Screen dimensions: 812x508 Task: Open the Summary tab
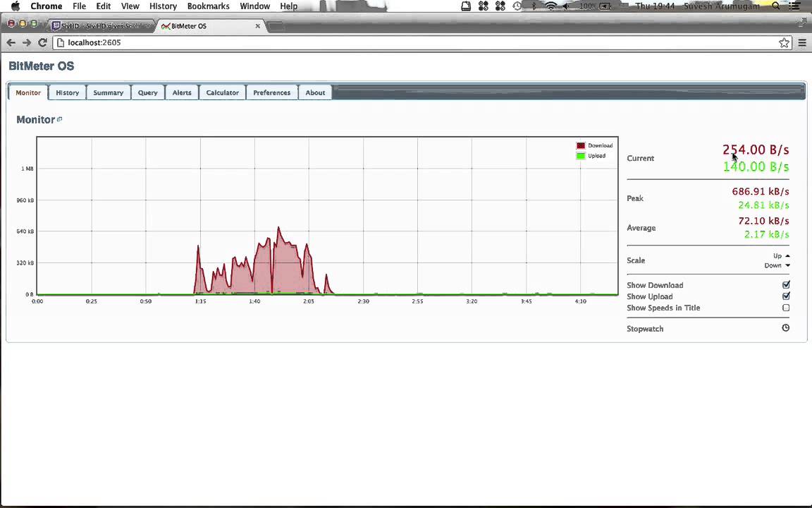click(x=109, y=92)
